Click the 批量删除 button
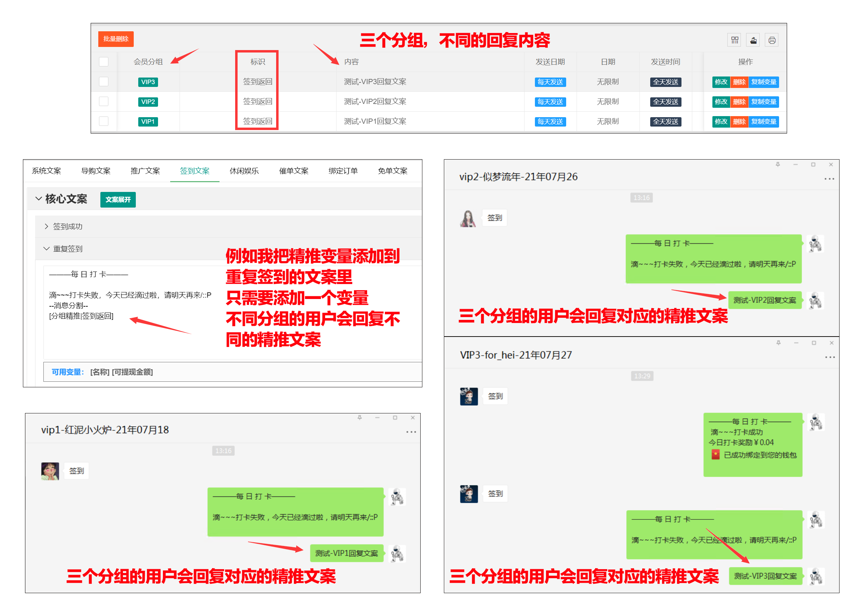This screenshot has width=868, height=614. [x=116, y=39]
